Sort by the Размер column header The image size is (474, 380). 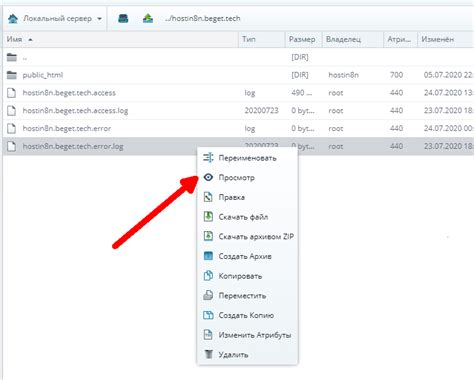[302, 39]
